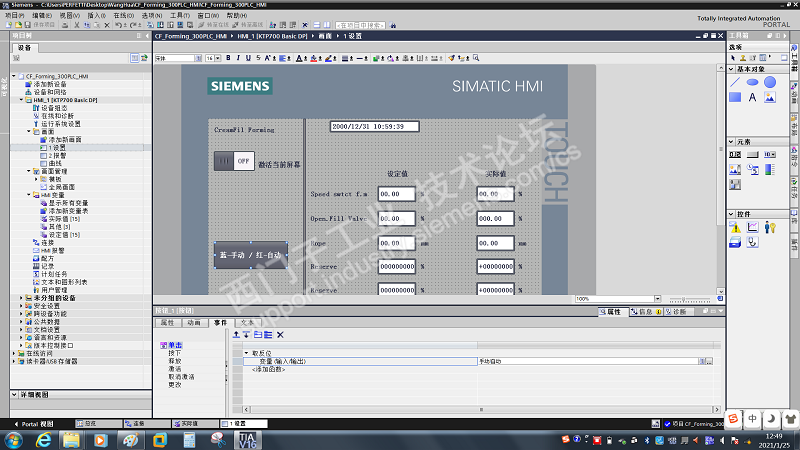800x450 pixels.
Task: Select the Alarm view control
Action: [x=735, y=227]
